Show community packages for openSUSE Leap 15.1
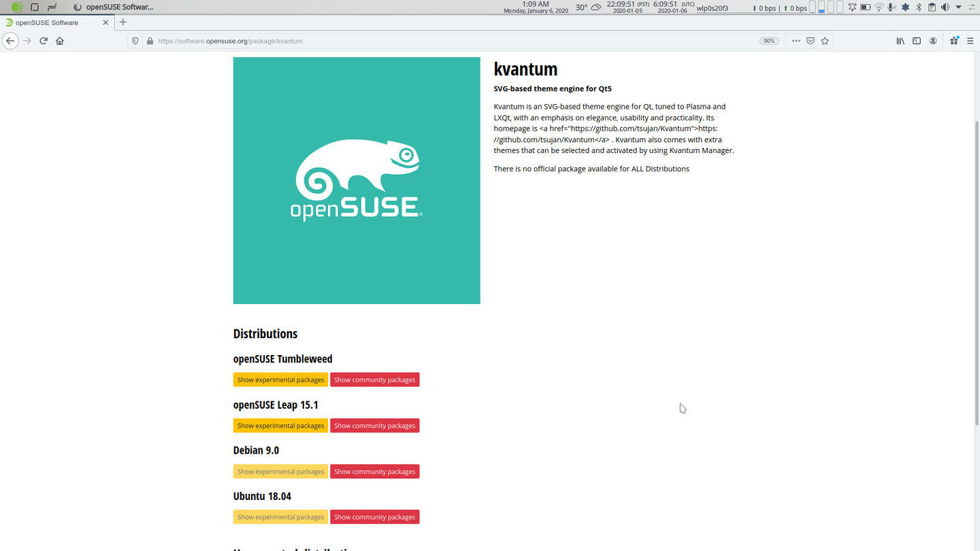 pyautogui.click(x=375, y=425)
